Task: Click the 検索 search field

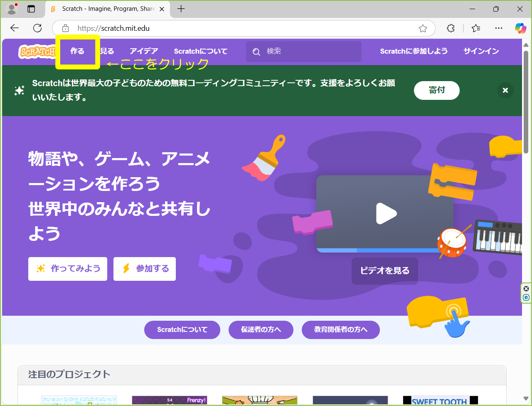Action: 308,51
